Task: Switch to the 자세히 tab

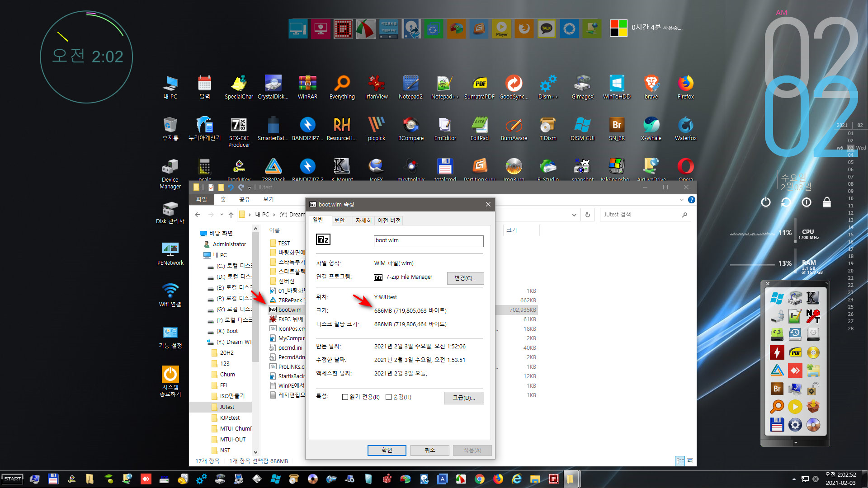Action: (x=363, y=221)
